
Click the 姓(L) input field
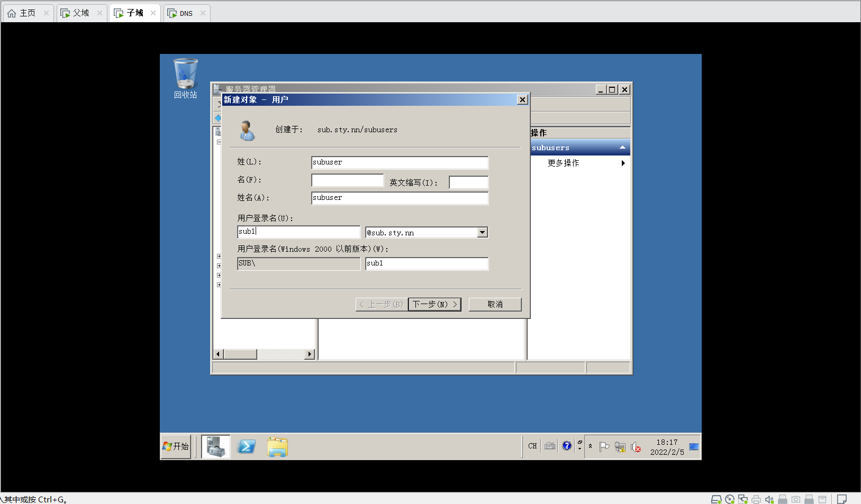point(400,162)
